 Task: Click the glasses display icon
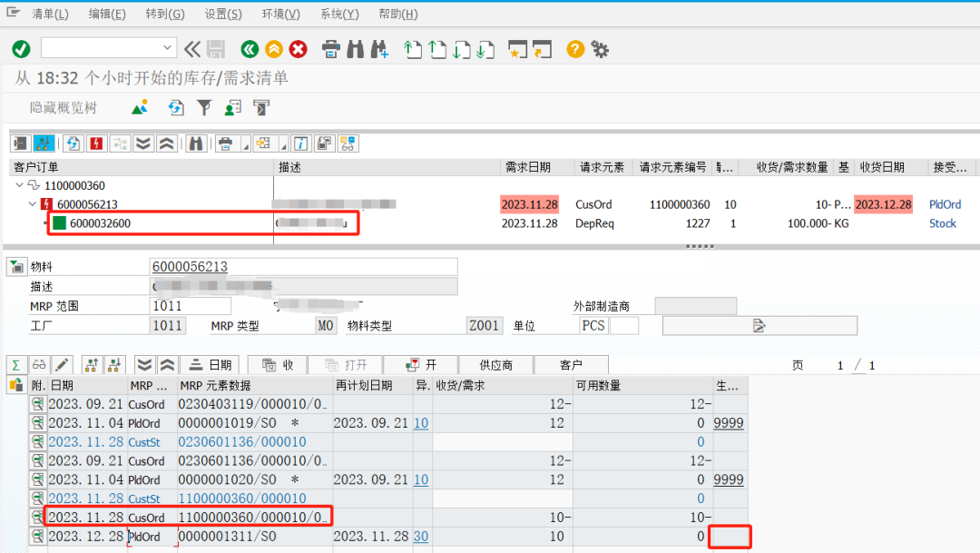[39, 365]
